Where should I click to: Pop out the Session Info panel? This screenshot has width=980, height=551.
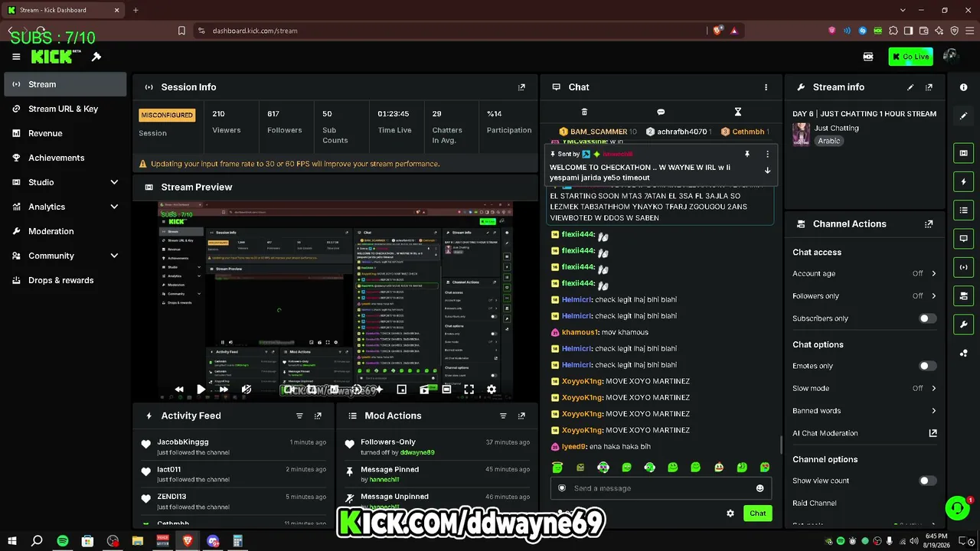[521, 87]
